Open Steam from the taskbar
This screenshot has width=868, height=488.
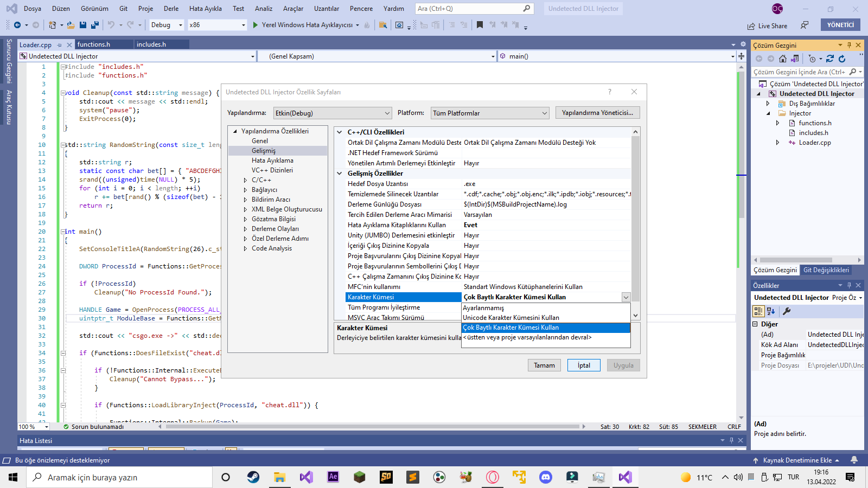click(x=253, y=477)
